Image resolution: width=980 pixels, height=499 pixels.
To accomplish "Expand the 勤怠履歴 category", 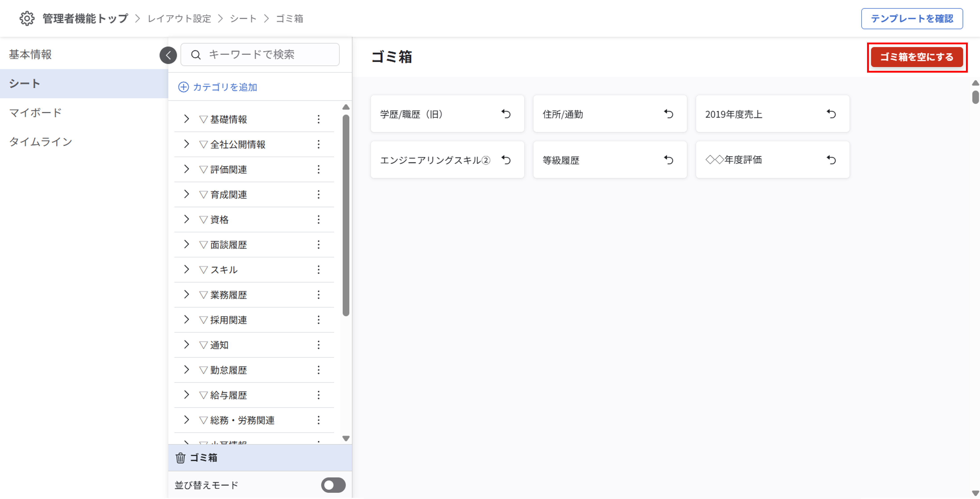I will [x=186, y=370].
